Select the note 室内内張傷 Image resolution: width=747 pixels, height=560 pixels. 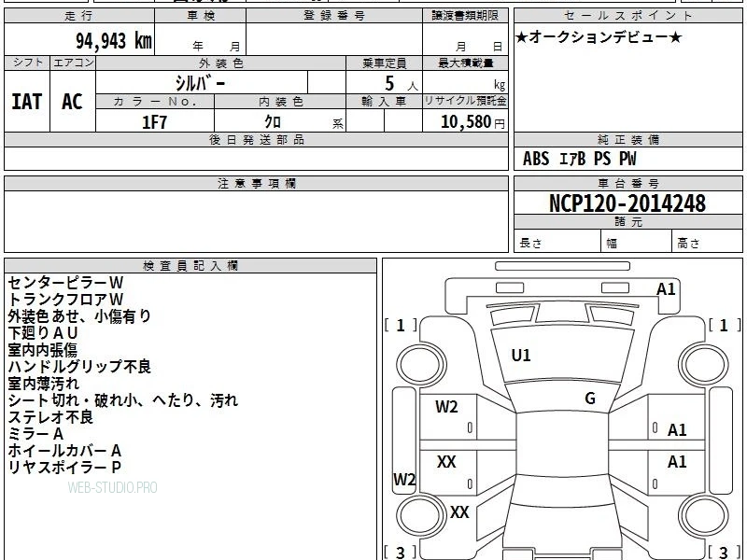(42, 350)
